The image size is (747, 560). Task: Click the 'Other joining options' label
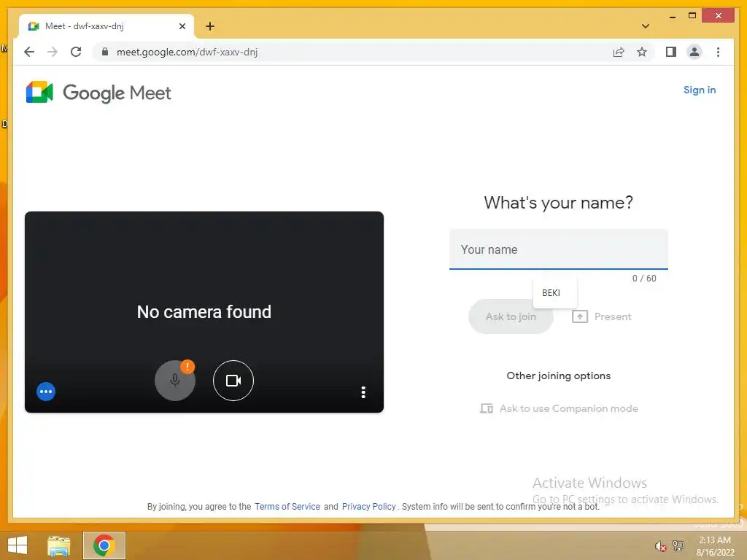[x=558, y=376]
